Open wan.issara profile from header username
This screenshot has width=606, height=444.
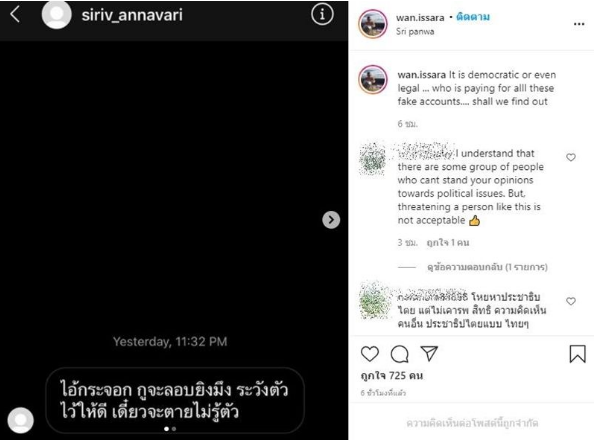420,18
